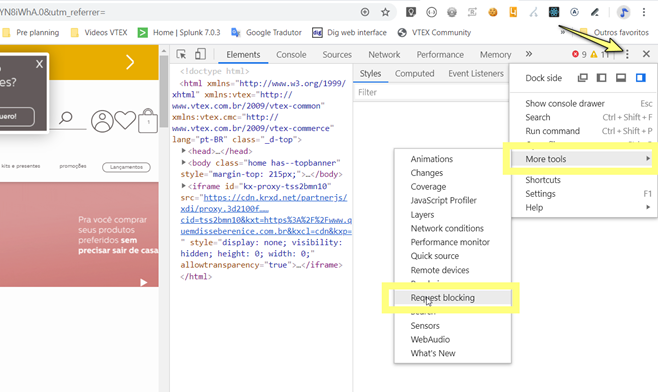Open the Event Listeners pane tab
This screenshot has height=392, width=658.
pyautogui.click(x=476, y=73)
